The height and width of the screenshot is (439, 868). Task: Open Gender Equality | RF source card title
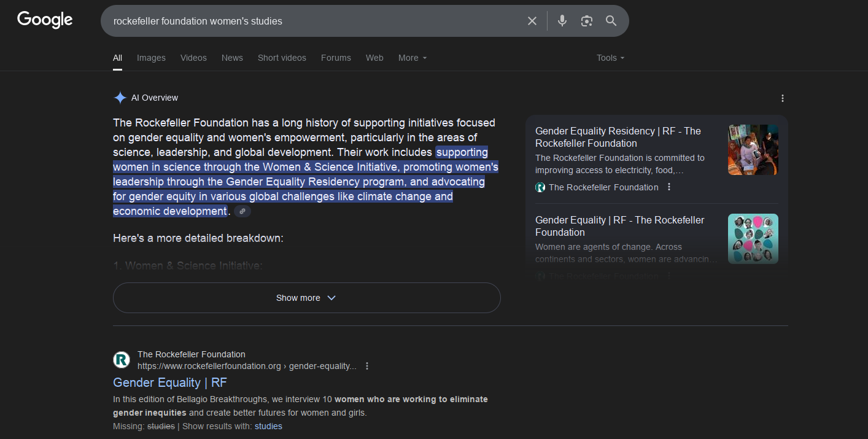pos(620,226)
